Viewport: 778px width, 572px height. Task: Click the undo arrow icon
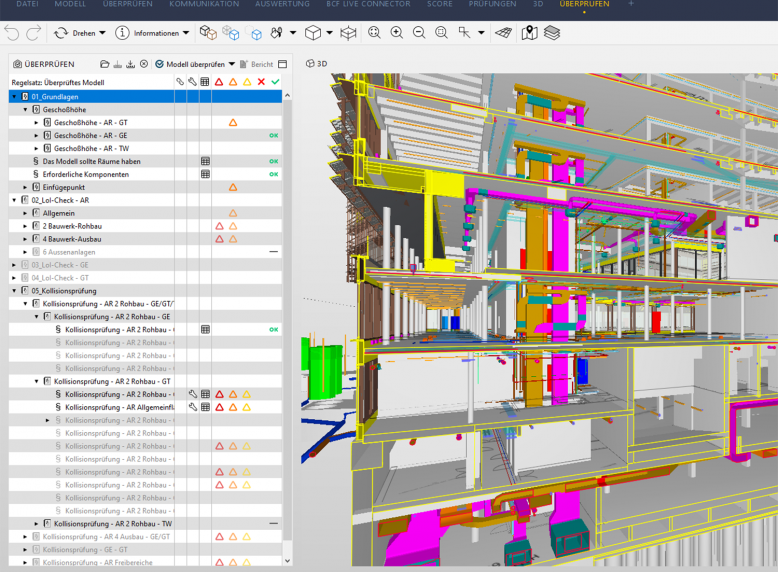pos(12,33)
